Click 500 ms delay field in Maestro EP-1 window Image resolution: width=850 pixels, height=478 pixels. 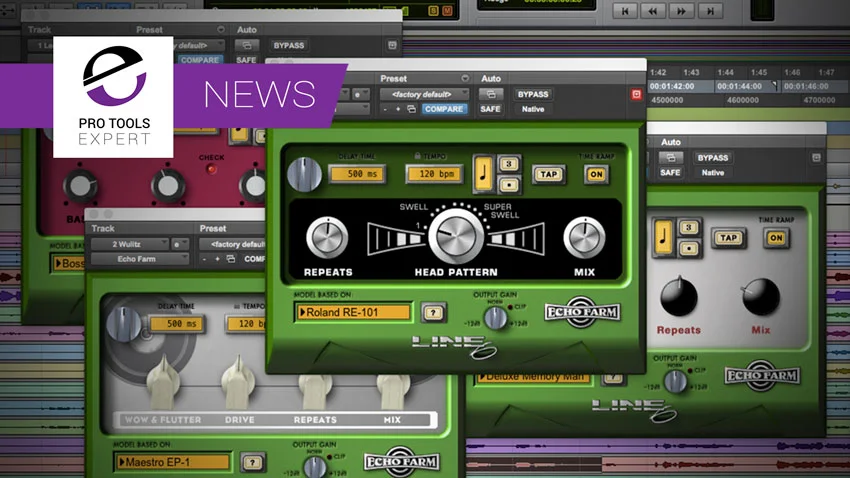point(177,324)
